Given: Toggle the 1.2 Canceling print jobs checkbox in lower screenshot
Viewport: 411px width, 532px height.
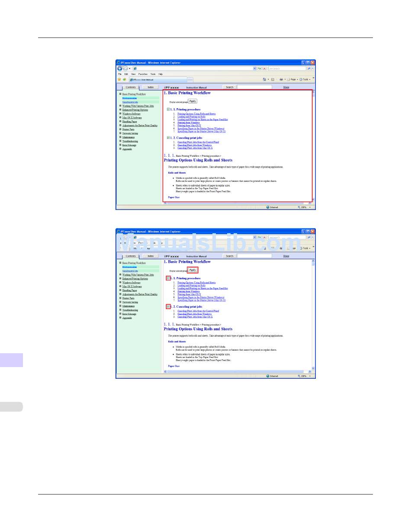Looking at the screenshot, I should [x=168, y=306].
